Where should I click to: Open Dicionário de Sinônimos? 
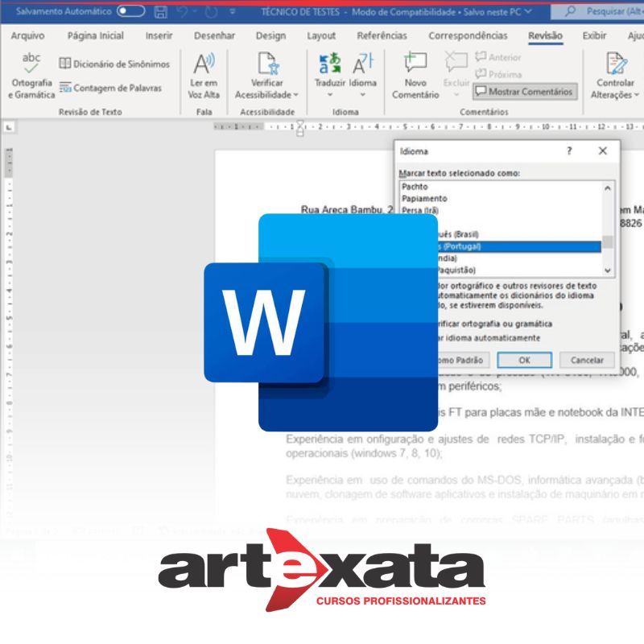tap(114, 64)
